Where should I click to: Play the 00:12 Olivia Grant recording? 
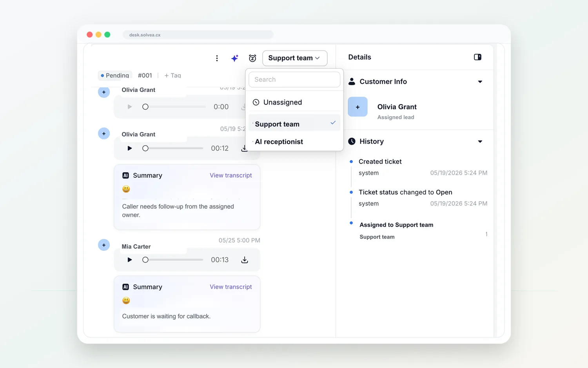pos(130,148)
